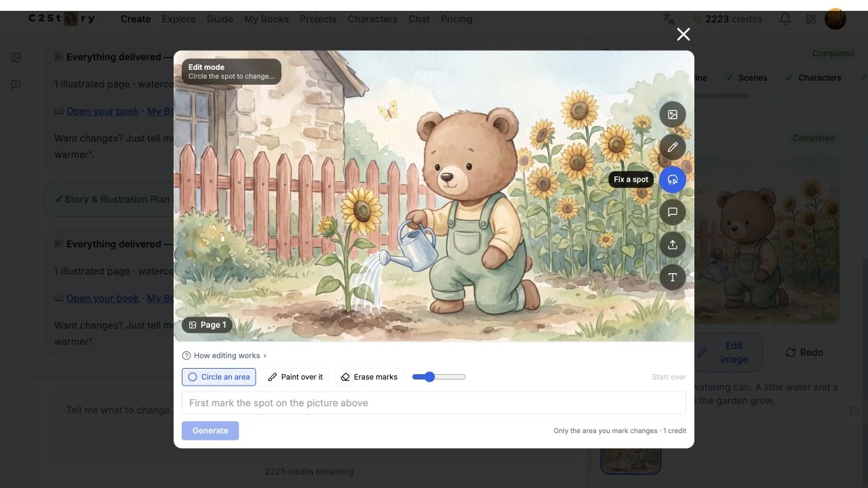Select the Fix a spot lasso tool
The width and height of the screenshot is (868, 488).
point(673,180)
